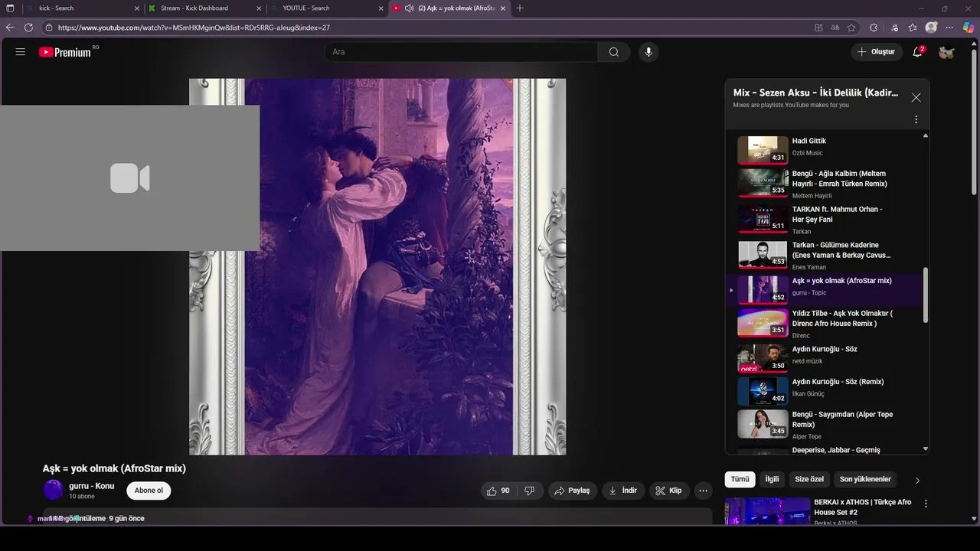Play Tarkan - Gülümse Kaderine remix
The height and width of the screenshot is (551, 980).
pyautogui.click(x=825, y=256)
